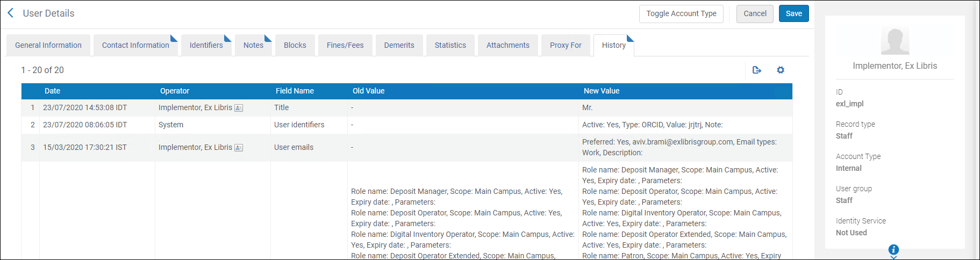
Task: Click the Field Name column header
Action: tap(295, 91)
